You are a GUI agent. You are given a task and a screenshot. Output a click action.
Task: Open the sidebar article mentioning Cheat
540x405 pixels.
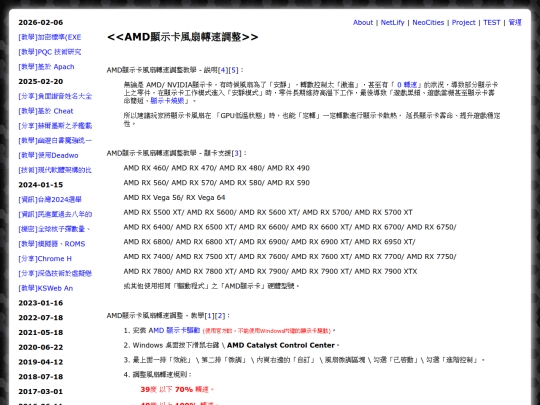click(46, 111)
